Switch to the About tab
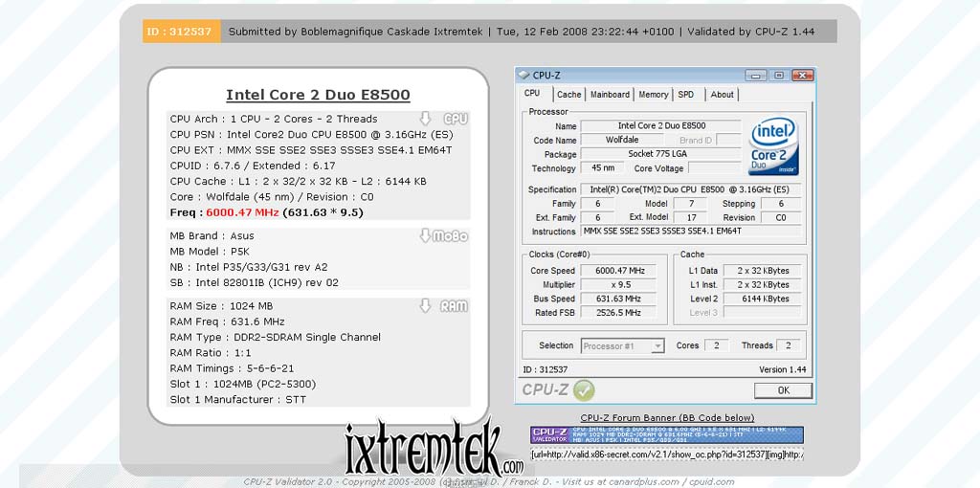This screenshot has height=488, width=980. pyautogui.click(x=722, y=95)
